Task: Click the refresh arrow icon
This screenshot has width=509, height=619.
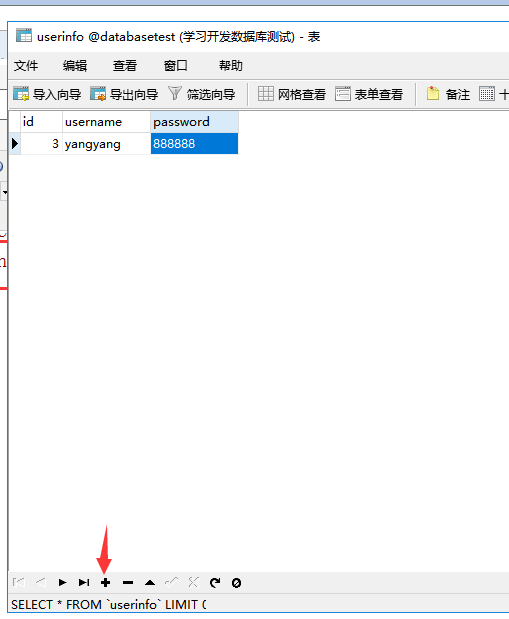Action: coord(215,582)
